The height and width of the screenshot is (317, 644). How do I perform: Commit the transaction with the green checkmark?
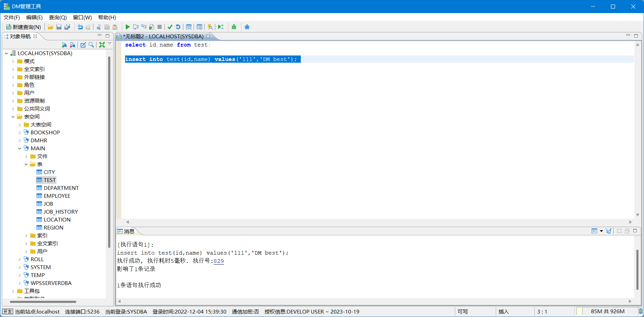coord(170,27)
